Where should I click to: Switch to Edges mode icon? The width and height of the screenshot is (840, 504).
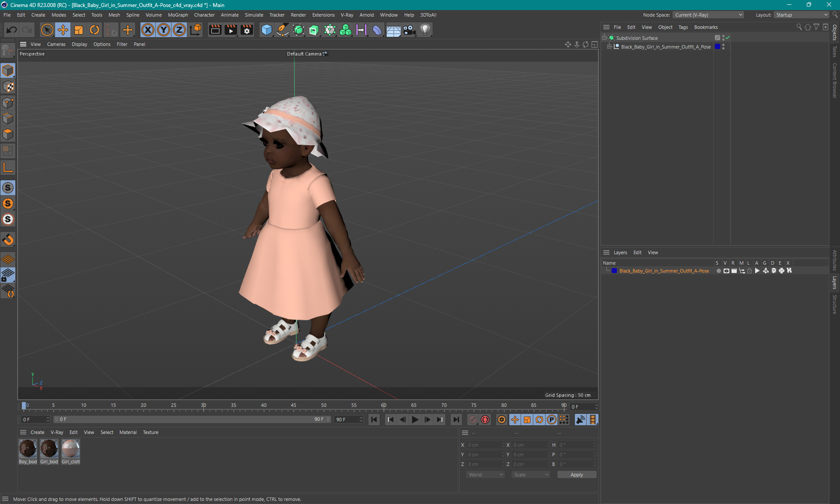point(8,119)
